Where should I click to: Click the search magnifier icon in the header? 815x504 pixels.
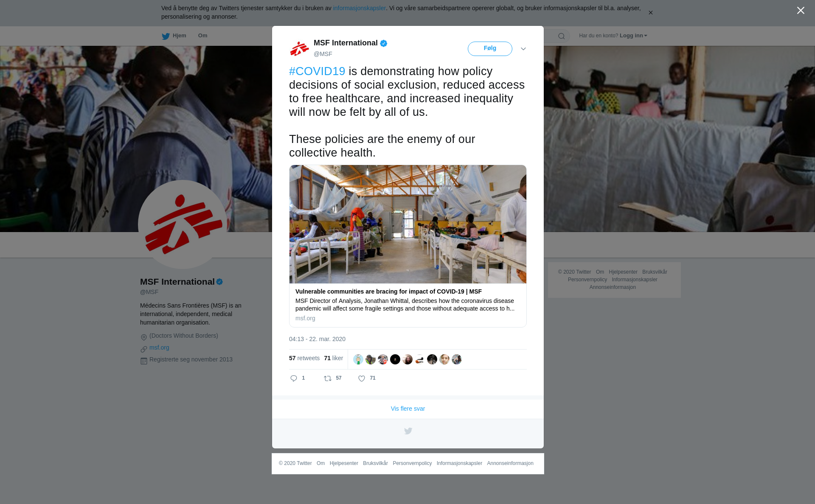562,36
